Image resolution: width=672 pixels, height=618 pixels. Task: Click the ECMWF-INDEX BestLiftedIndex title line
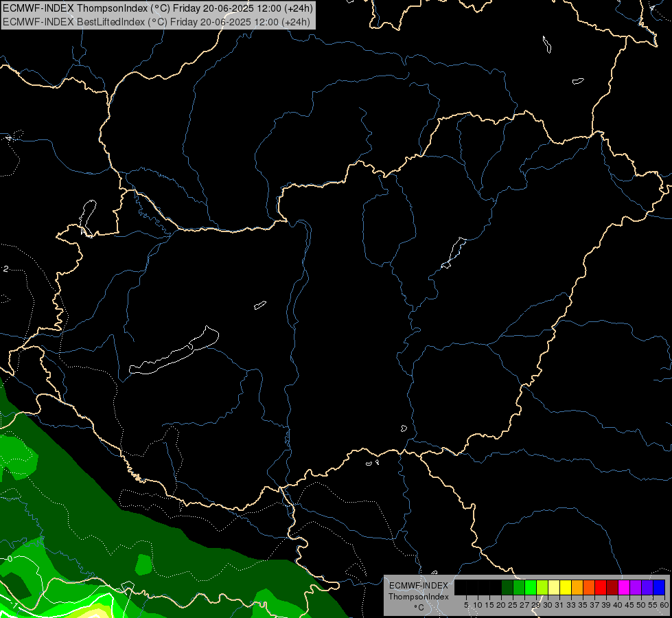pyautogui.click(x=157, y=22)
